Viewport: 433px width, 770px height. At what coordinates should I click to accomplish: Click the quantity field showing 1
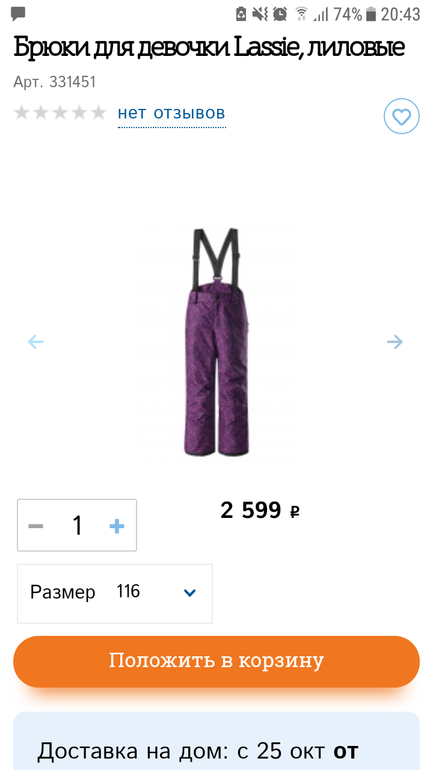coord(77,525)
